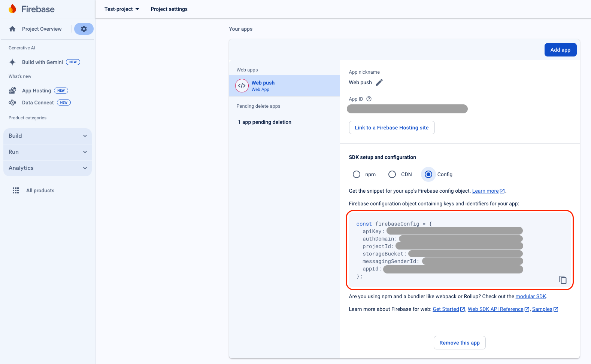Expand the Build category
Image resolution: width=591 pixels, height=364 pixels.
click(48, 136)
